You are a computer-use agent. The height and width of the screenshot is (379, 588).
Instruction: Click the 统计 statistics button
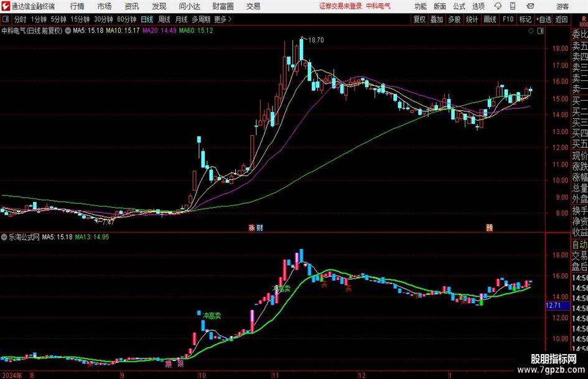click(472, 19)
